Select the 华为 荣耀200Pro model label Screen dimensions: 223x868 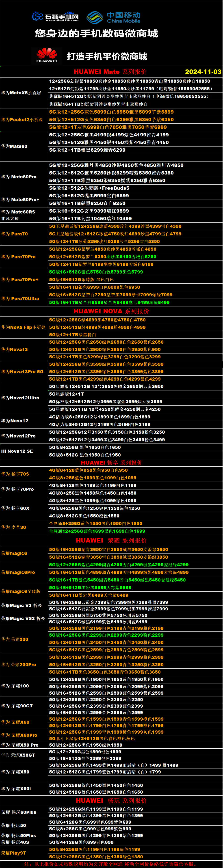click(19, 665)
